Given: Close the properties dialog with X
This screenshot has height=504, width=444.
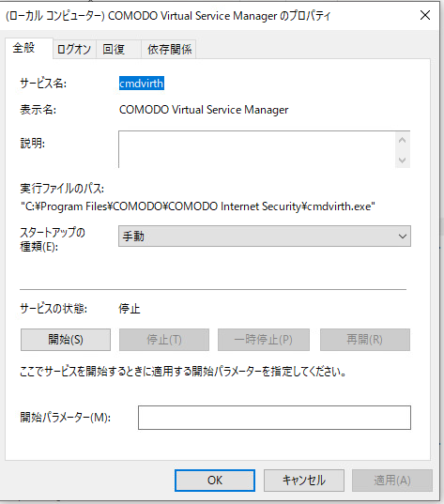Looking at the screenshot, I should coord(425,15).
